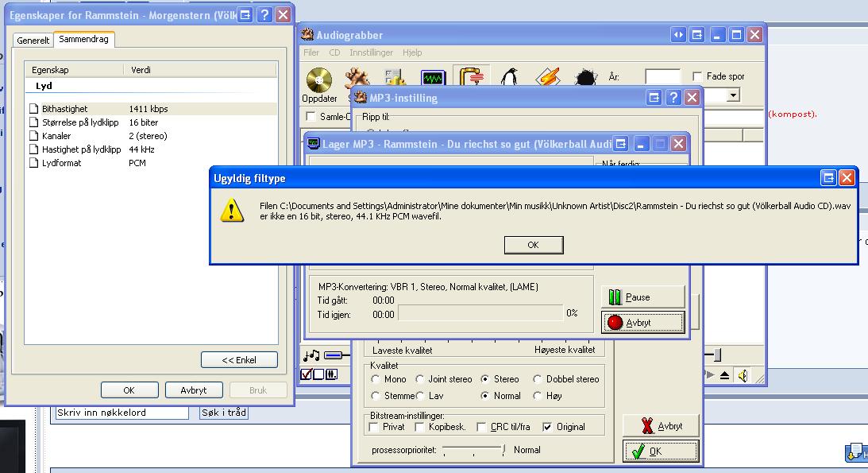Open the Innstillinger menu
The height and width of the screenshot is (473, 868).
(x=371, y=52)
